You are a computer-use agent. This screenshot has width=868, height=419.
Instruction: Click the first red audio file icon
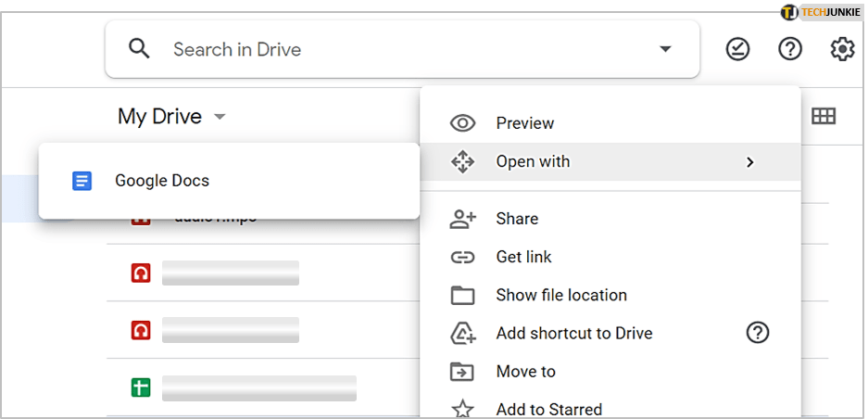(140, 273)
